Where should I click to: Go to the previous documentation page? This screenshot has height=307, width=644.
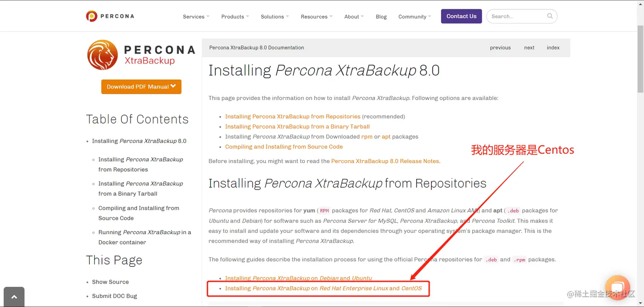tap(500, 48)
